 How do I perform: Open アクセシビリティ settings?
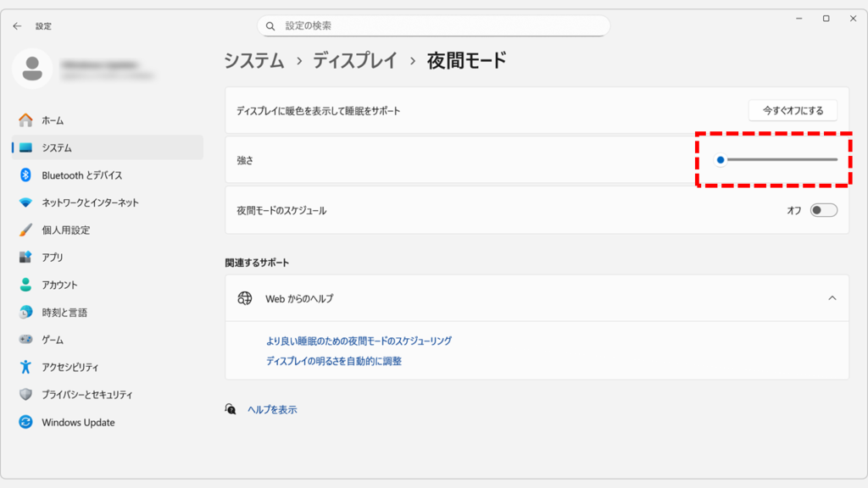[68, 367]
